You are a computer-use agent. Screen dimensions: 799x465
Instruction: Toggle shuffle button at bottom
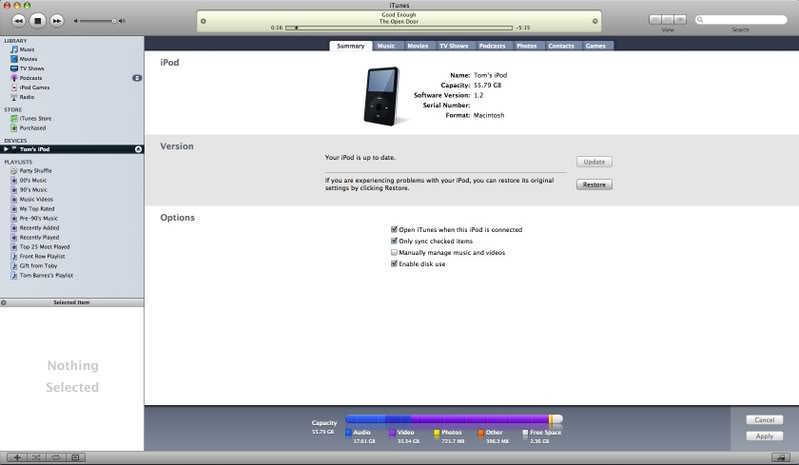(x=36, y=457)
